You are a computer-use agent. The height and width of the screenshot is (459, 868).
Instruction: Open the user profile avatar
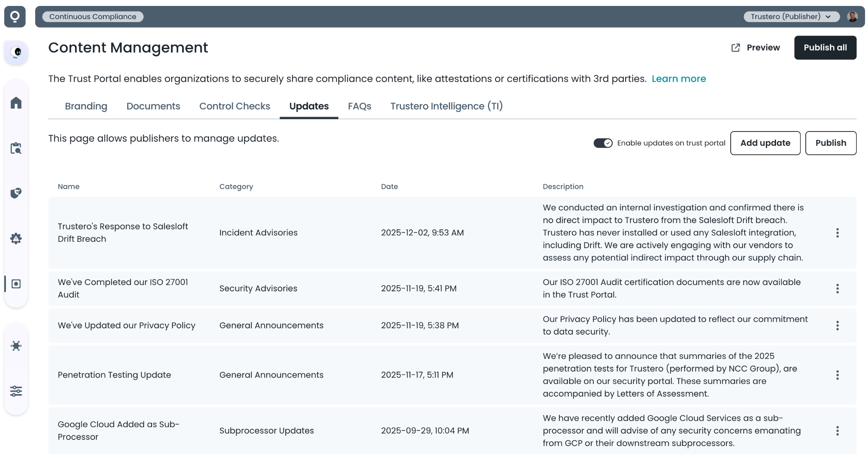click(x=852, y=17)
